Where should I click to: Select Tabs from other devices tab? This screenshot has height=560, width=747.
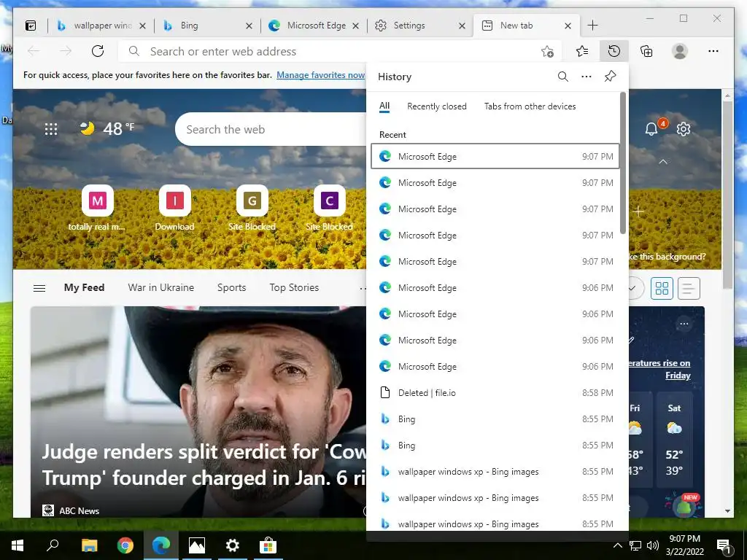[530, 106]
